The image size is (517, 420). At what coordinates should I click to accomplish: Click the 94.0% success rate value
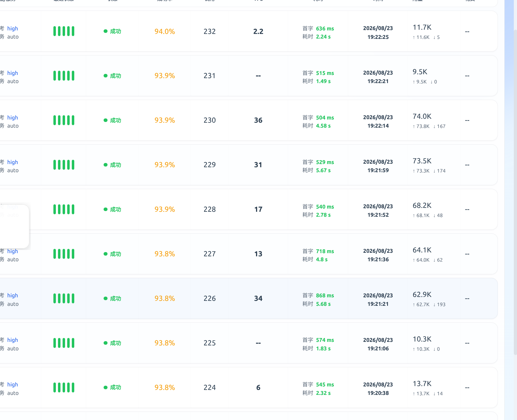point(165,31)
